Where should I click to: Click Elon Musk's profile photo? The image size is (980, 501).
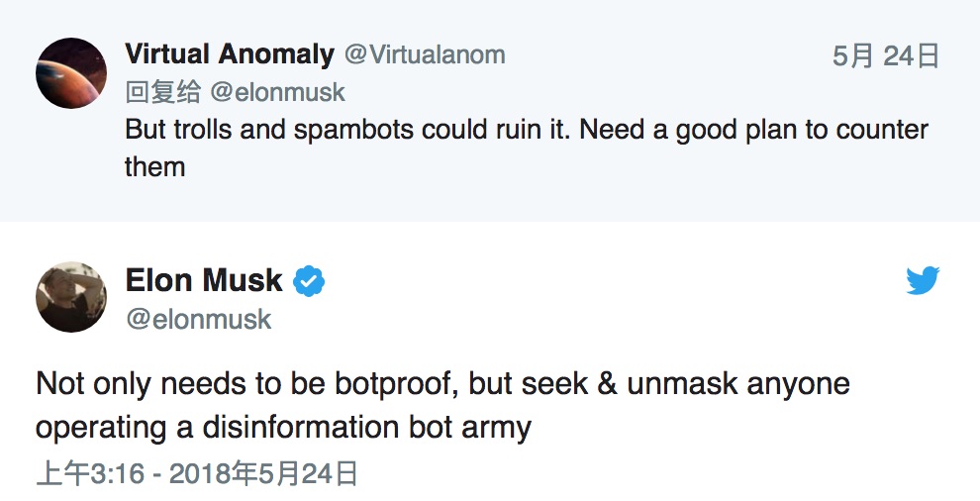coord(71,297)
